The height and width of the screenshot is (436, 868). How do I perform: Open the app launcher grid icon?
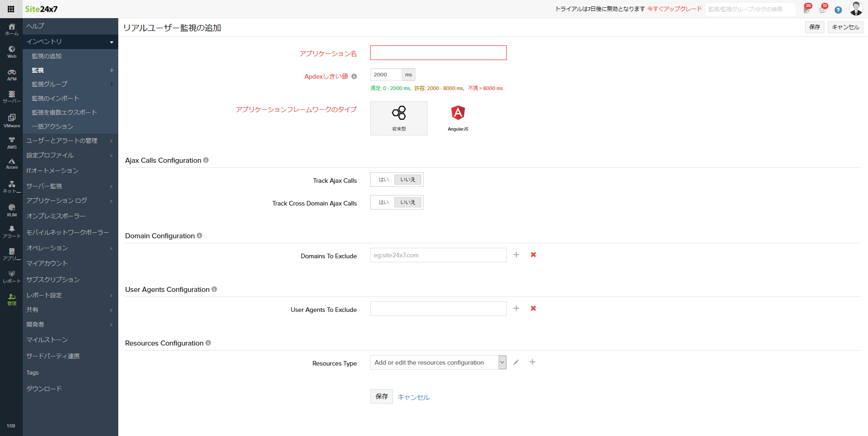click(x=11, y=9)
